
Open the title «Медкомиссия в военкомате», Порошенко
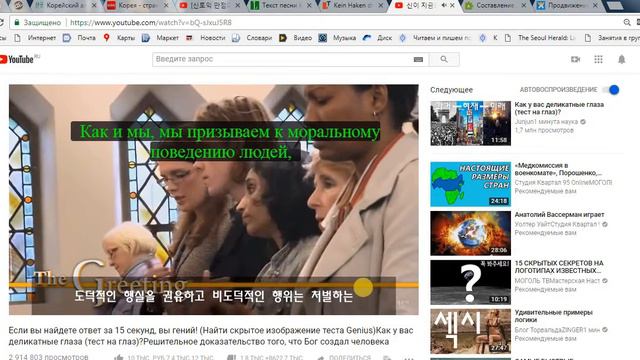pyautogui.click(x=558, y=169)
